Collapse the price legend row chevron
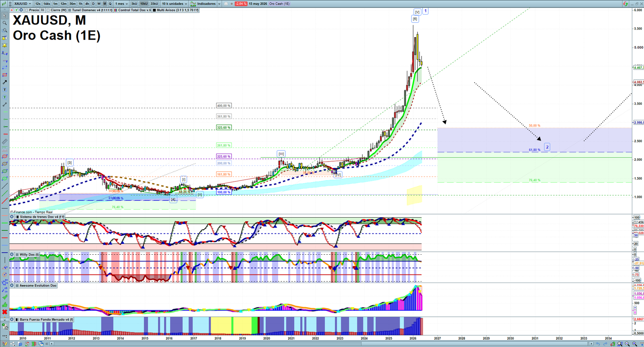 [x=4, y=10]
